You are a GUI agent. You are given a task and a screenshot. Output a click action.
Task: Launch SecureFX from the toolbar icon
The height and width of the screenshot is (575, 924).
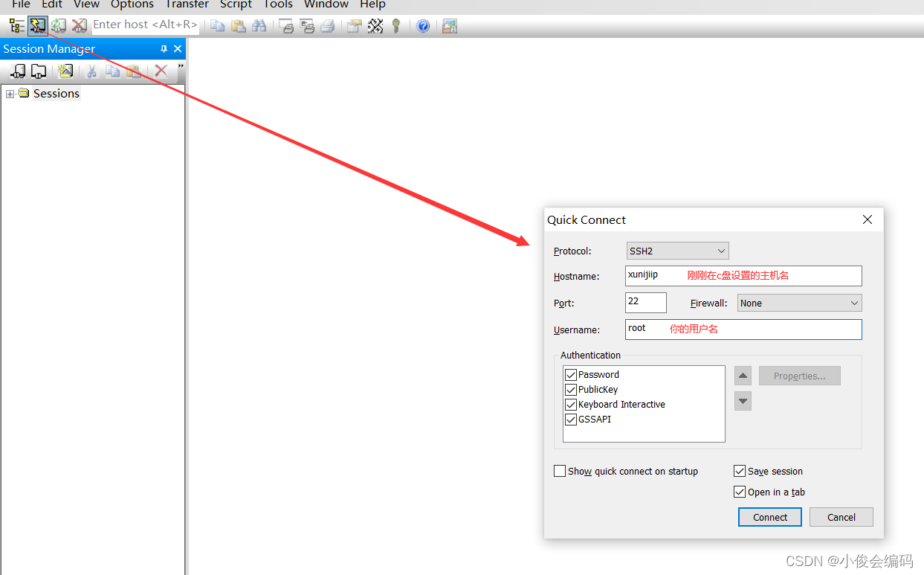(449, 26)
